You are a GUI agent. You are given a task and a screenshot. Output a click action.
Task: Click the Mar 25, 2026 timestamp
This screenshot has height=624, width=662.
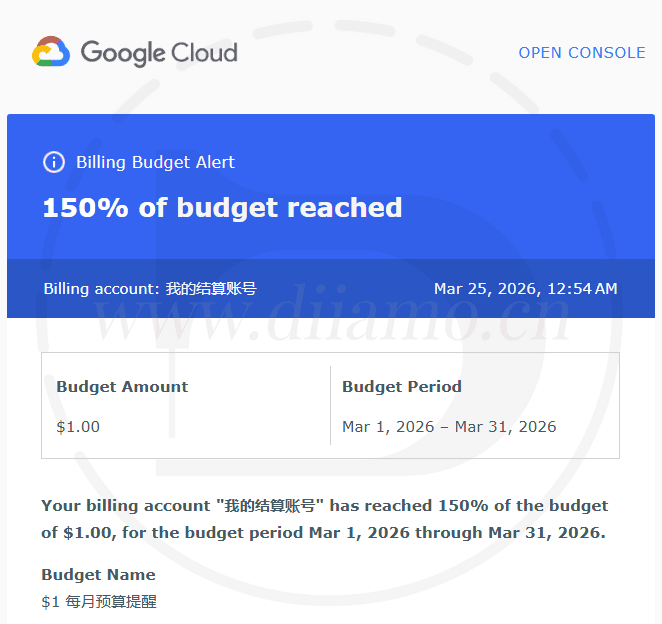[x=525, y=289]
